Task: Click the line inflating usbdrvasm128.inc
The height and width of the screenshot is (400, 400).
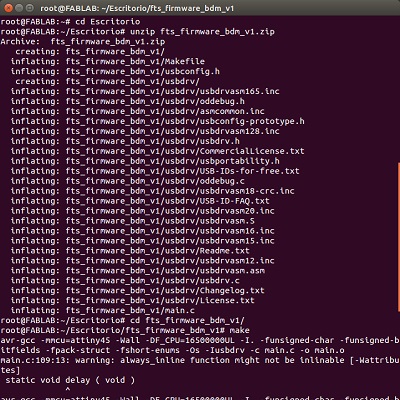Action: (x=145, y=132)
